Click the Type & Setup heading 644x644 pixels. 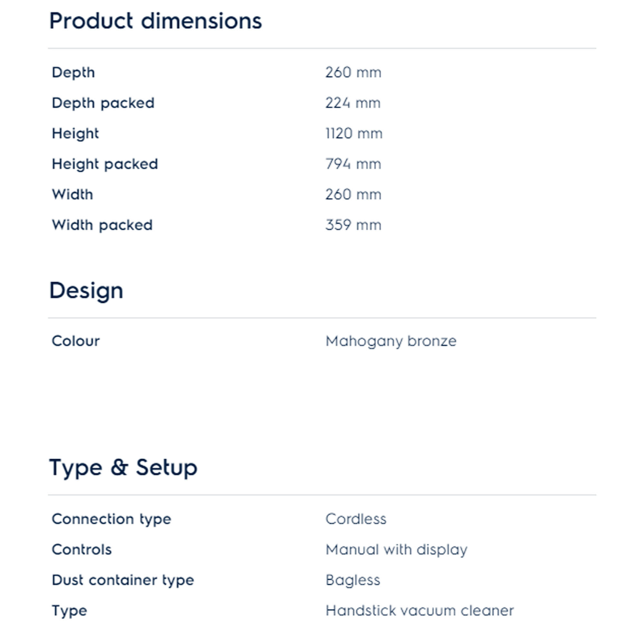point(123,467)
